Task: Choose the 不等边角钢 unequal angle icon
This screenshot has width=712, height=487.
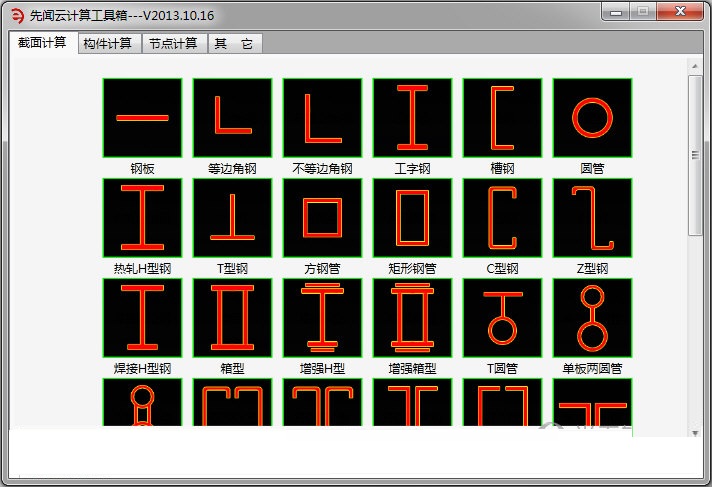Action: tap(322, 118)
